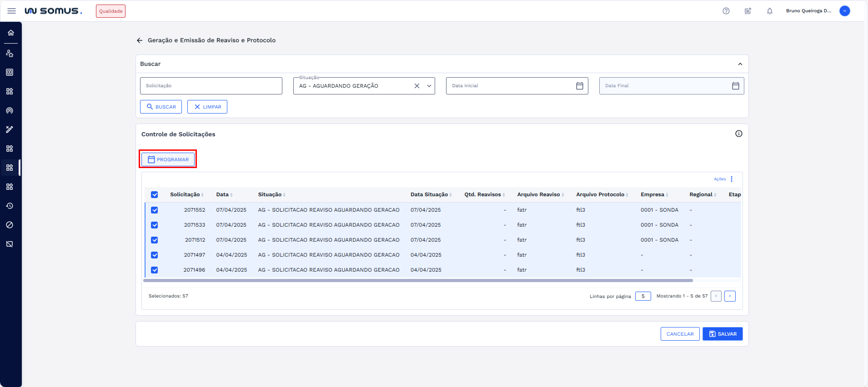Image resolution: width=868 pixels, height=387 pixels.
Task: Uncheck row for solicitação 2071496
Action: pos(154,270)
